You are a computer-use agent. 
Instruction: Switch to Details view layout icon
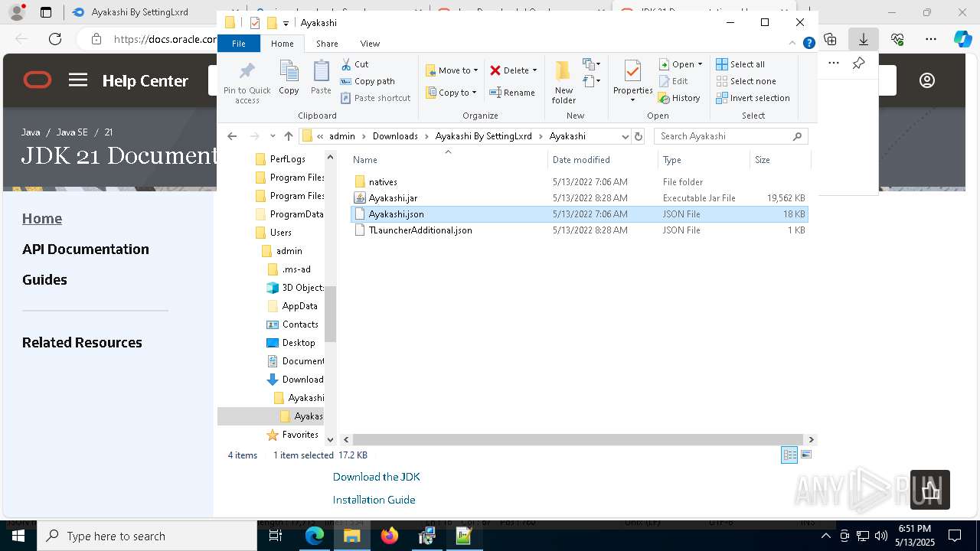tap(789, 455)
